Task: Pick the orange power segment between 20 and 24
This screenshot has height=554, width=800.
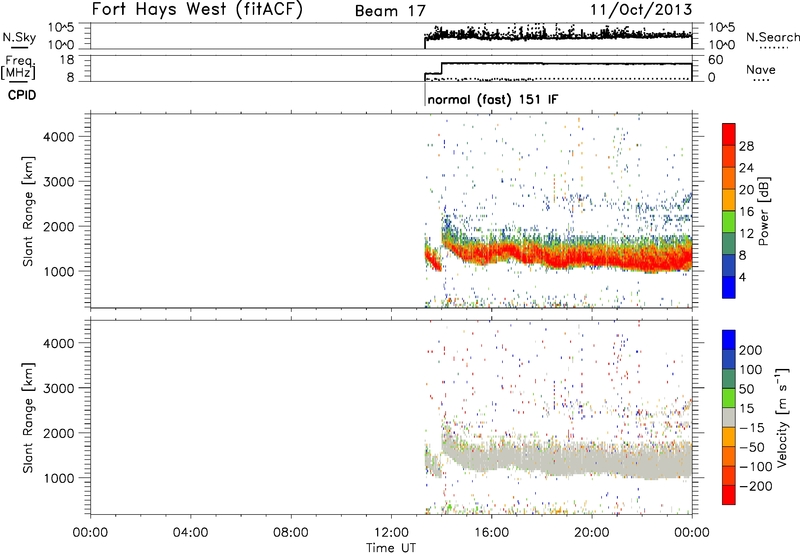Action: pos(729,179)
